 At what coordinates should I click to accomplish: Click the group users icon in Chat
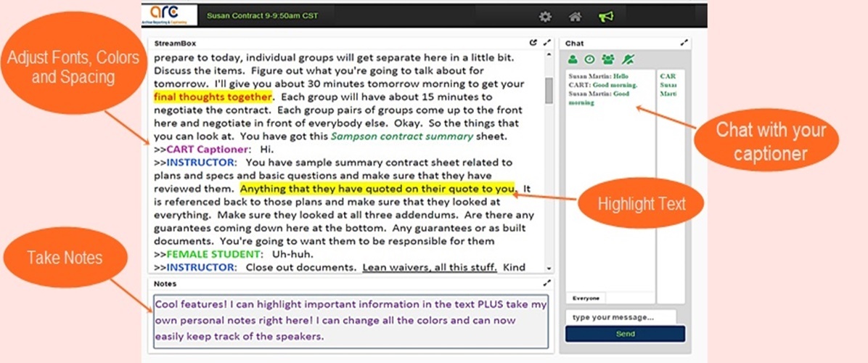pyautogui.click(x=608, y=60)
